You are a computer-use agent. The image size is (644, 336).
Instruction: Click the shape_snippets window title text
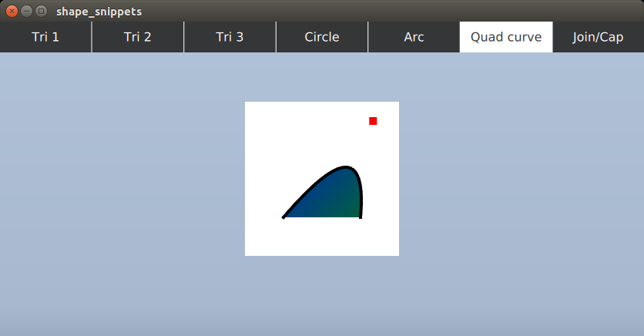(99, 12)
